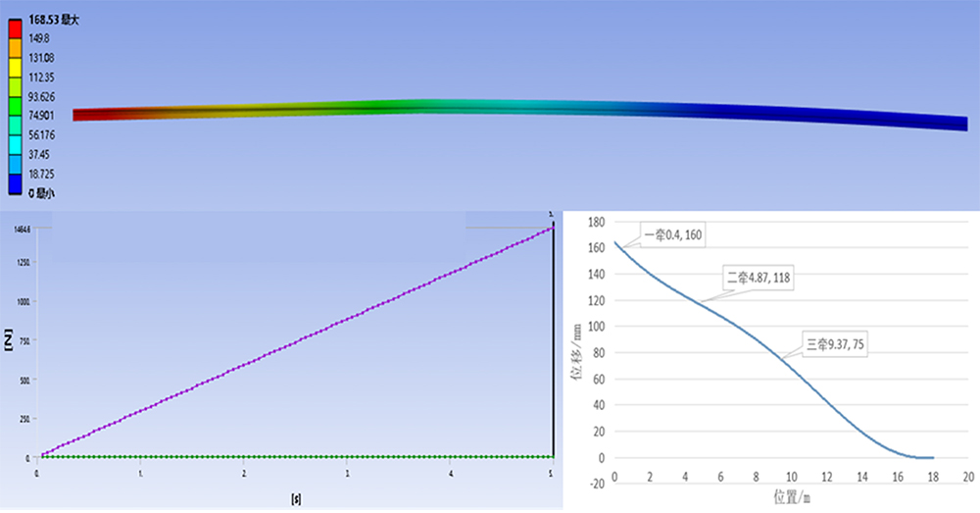This screenshot has width=980, height=513.
Task: Click the 93.626 legend value
Action: pyautogui.click(x=42, y=96)
